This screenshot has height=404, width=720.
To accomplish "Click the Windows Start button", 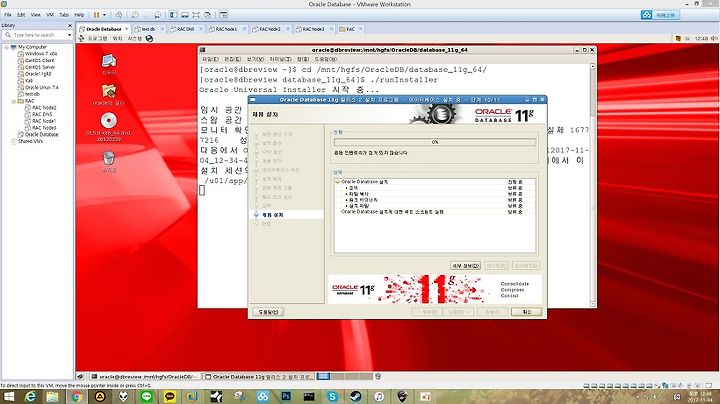I will [8, 396].
